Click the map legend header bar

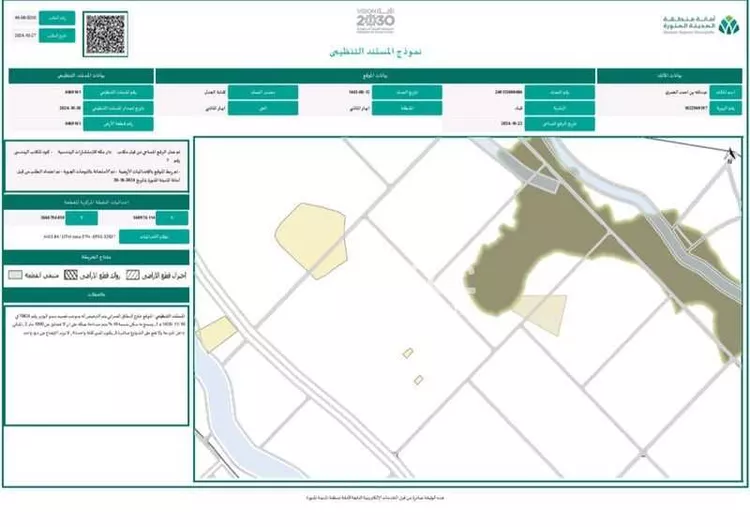(x=95, y=258)
